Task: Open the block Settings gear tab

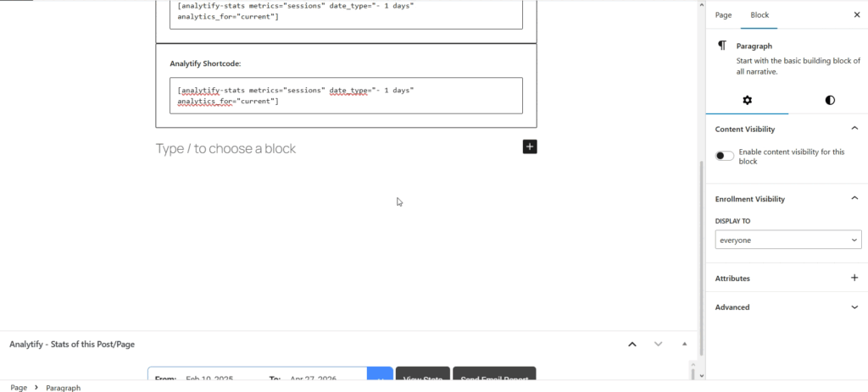Action: (x=747, y=100)
